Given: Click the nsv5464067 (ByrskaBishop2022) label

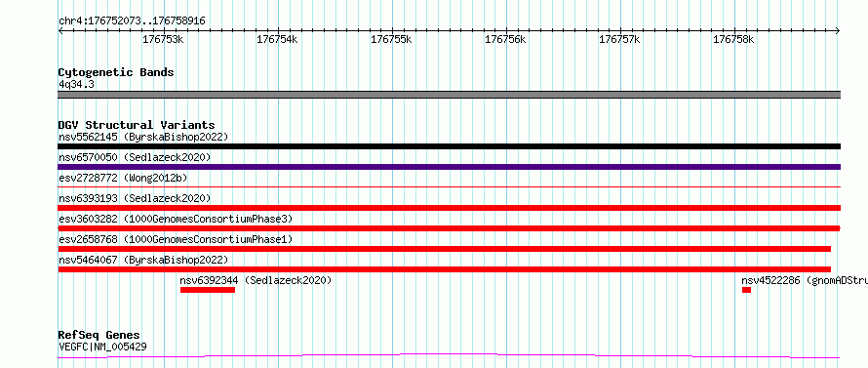Looking at the screenshot, I should click(143, 260).
